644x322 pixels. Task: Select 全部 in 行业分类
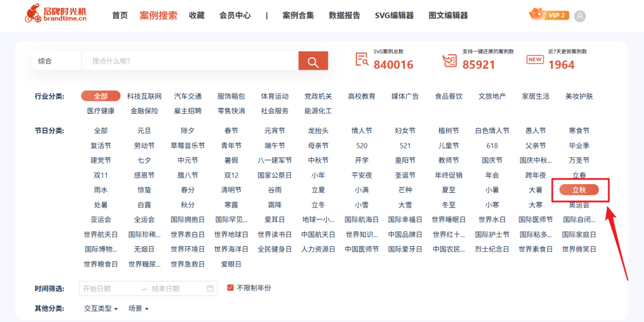tap(101, 96)
